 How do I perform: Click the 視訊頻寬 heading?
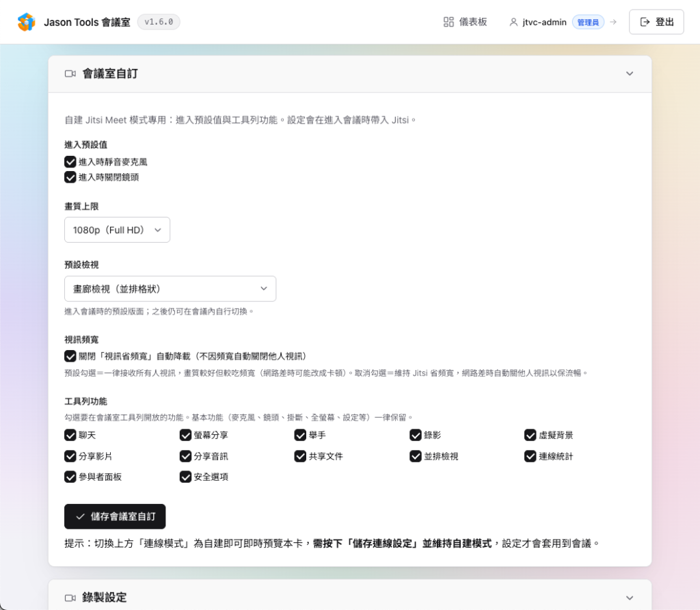click(x=81, y=340)
